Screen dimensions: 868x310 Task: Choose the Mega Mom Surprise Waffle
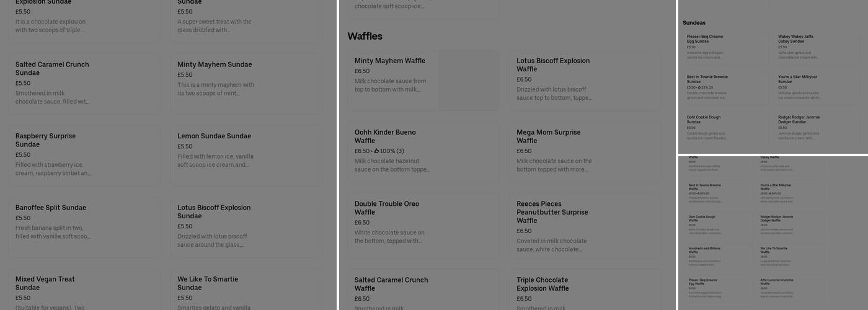(585, 152)
